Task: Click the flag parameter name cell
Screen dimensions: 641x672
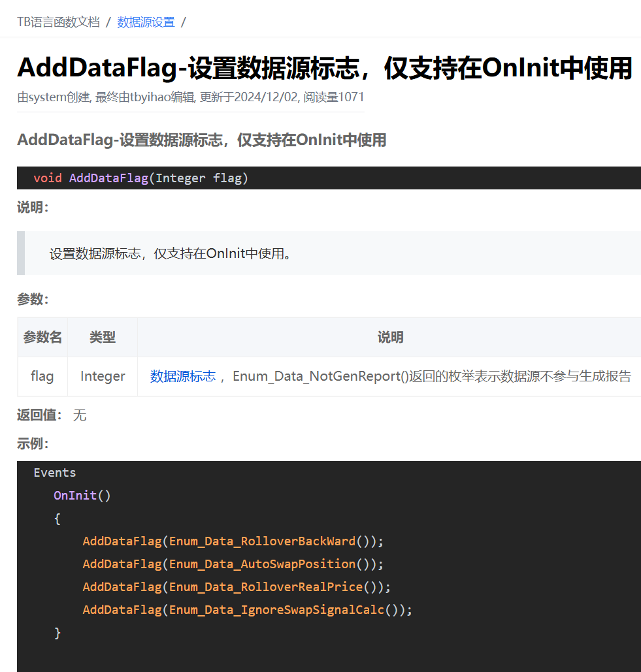Action: coord(42,376)
